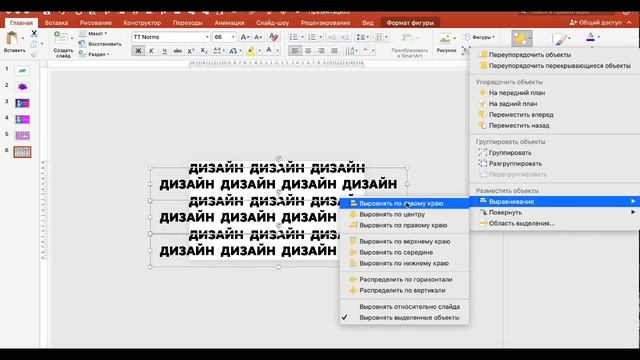
Task: Click the font color A button
Action: tap(269, 51)
